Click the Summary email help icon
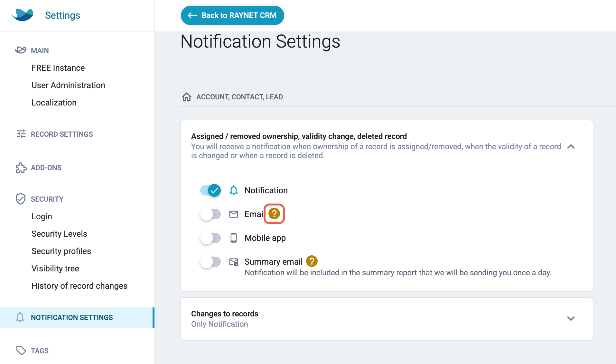616x364 pixels. tap(312, 261)
